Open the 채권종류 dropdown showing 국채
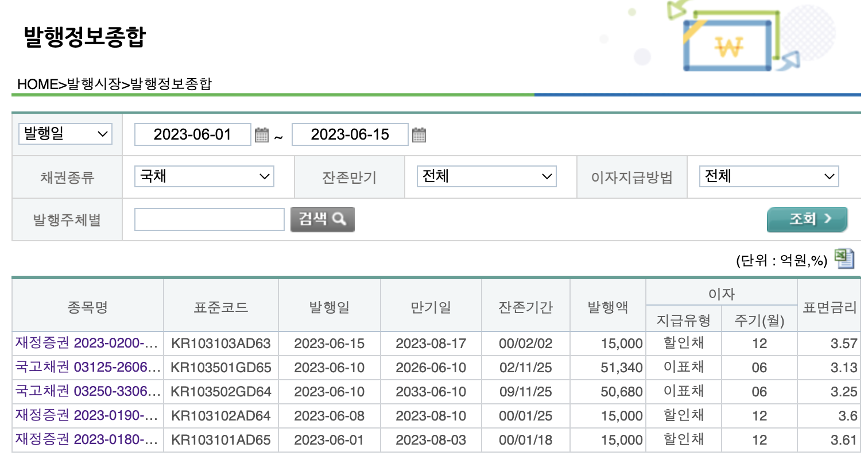Screen dimensions: 868x463 204,176
